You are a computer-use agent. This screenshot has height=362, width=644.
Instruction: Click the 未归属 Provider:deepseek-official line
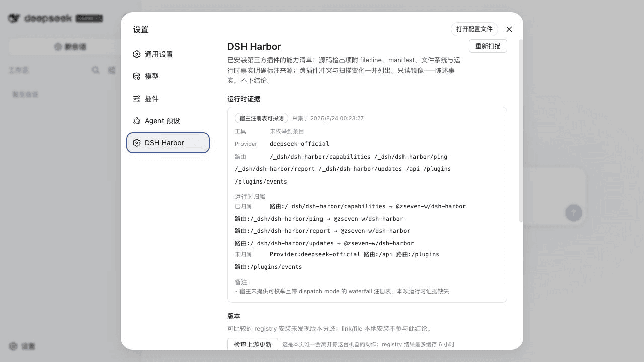coord(337,254)
